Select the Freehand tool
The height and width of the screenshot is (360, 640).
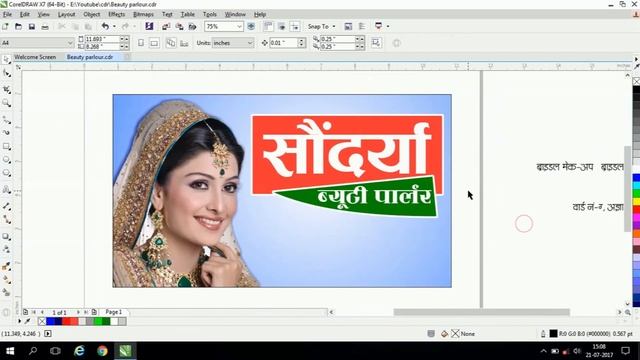(x=7, y=120)
